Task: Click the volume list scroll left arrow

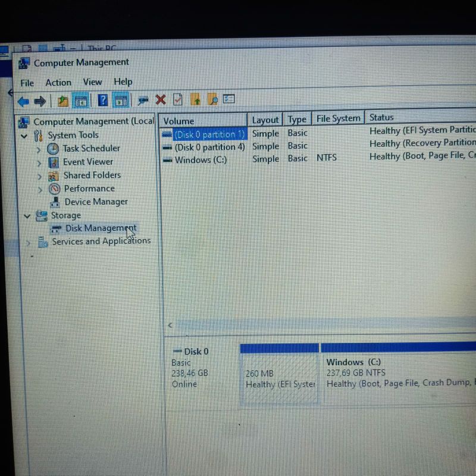Action: 170,325
